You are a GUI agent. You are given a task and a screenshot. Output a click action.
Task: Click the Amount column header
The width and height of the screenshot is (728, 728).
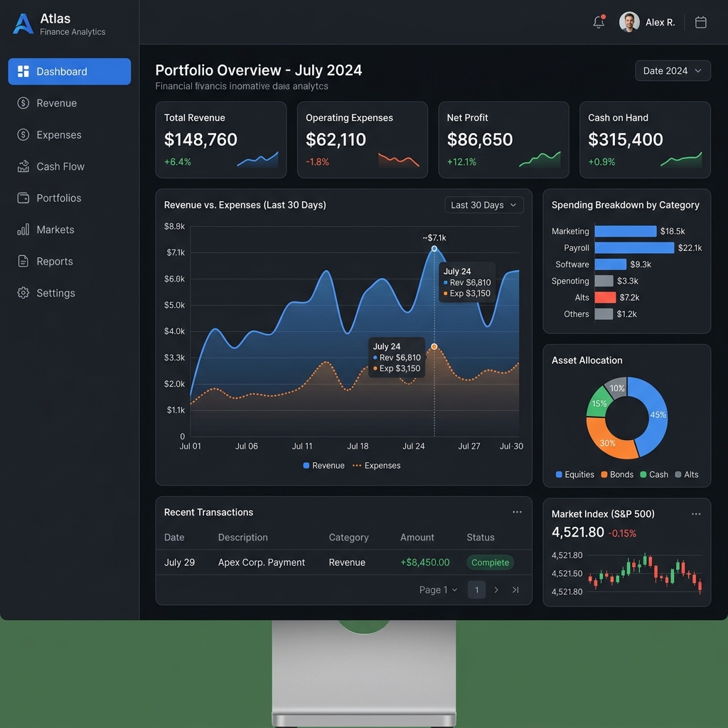click(417, 537)
